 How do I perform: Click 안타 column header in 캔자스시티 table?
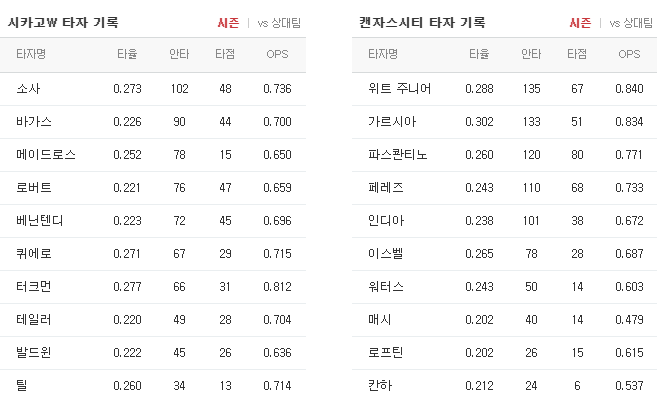click(x=531, y=54)
